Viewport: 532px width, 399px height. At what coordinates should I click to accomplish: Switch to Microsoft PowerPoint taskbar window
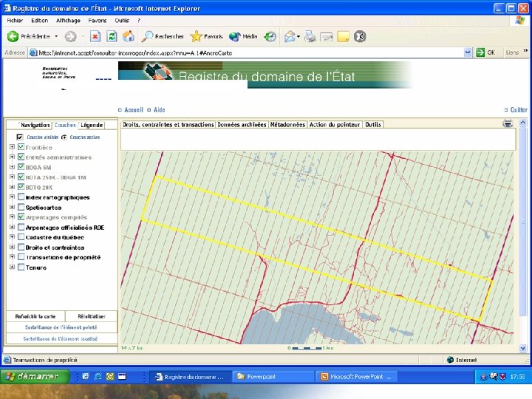[356, 377]
